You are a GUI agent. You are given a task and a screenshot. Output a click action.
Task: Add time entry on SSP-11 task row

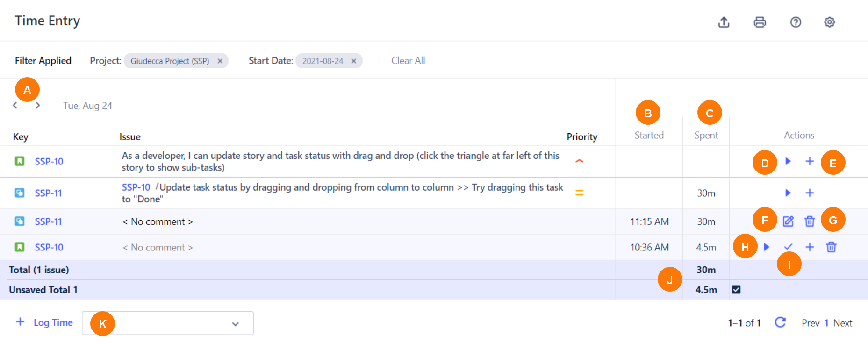(x=810, y=193)
